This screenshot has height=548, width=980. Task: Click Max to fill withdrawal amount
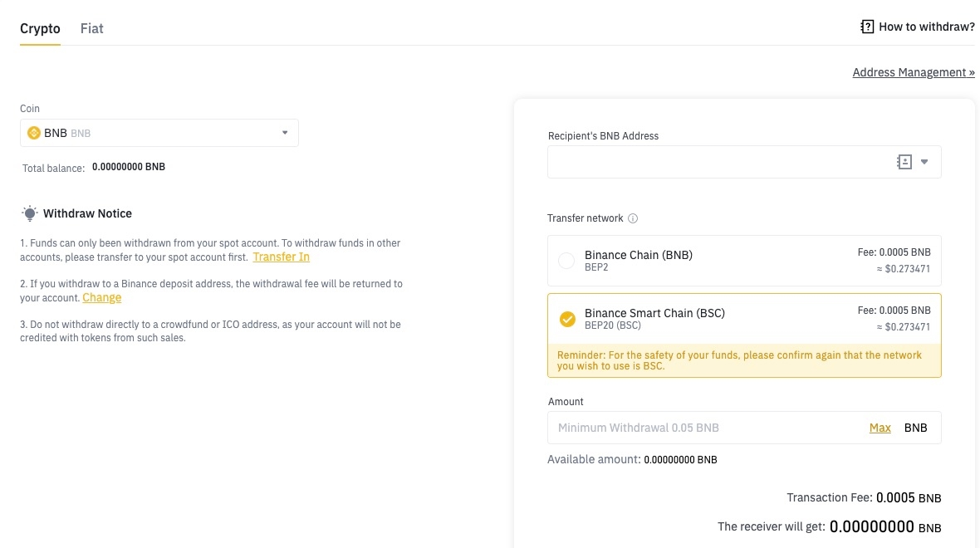(880, 428)
